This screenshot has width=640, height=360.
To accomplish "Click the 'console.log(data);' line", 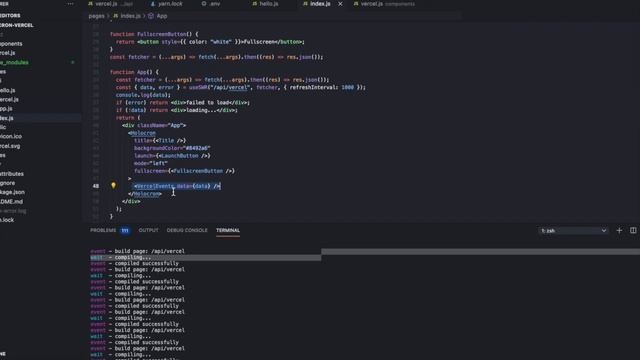I will (143, 95).
